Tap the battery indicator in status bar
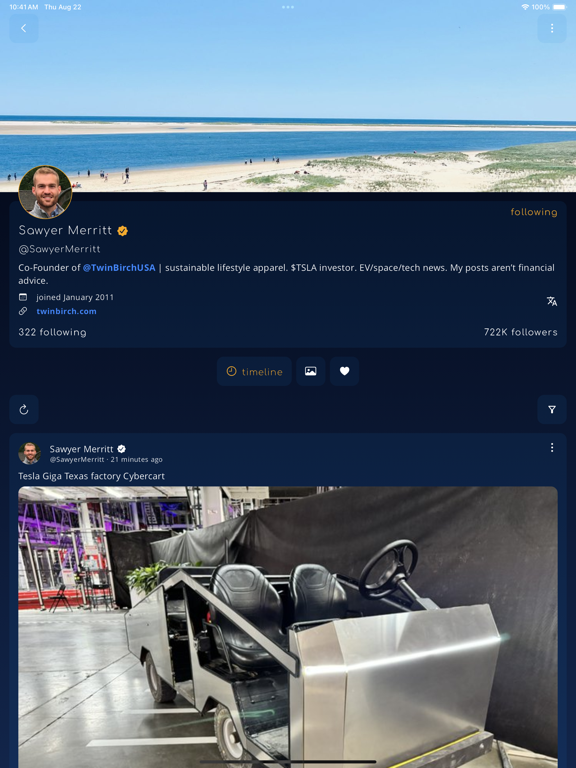Screen dimensions: 576x768 click(x=559, y=7)
